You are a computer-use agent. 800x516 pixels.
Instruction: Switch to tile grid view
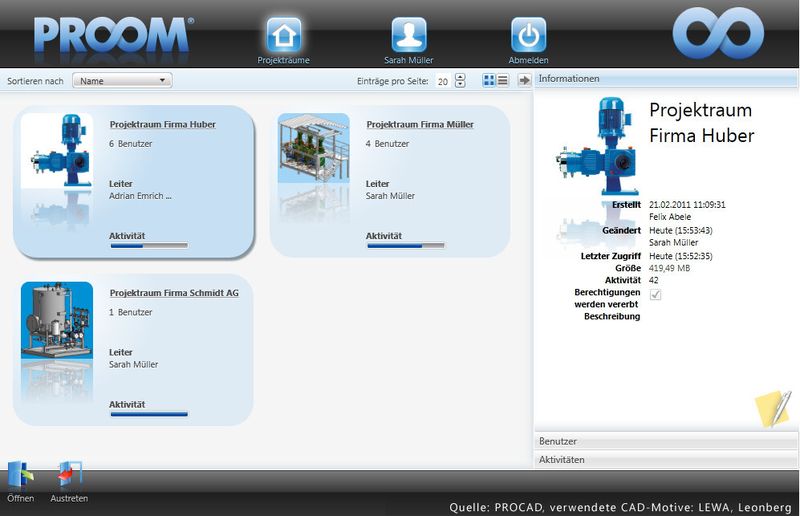(x=489, y=80)
